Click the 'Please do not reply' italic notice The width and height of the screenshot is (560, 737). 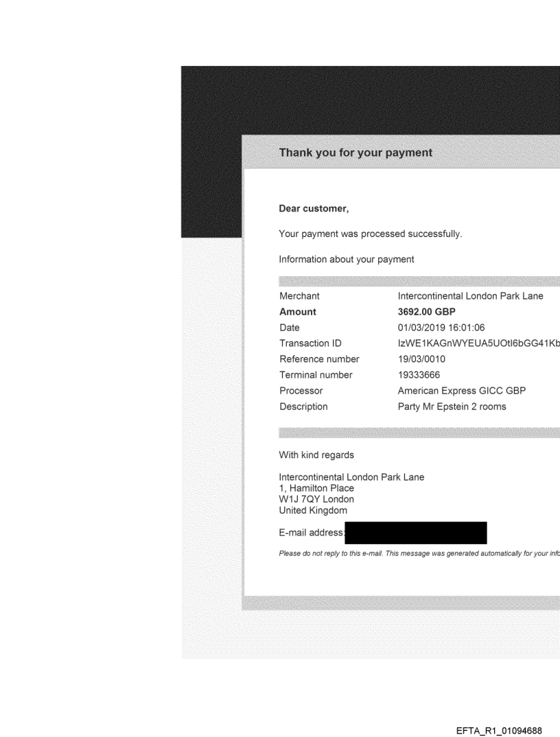419,554
